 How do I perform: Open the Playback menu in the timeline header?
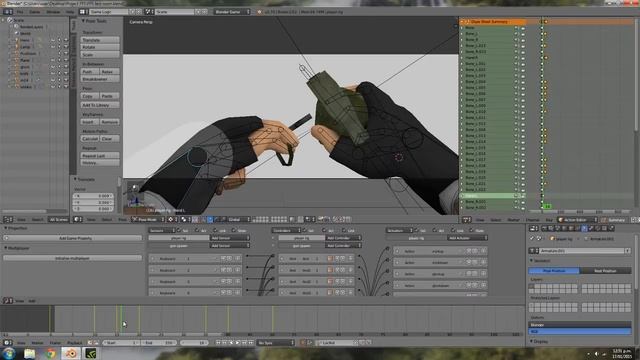tap(74, 343)
